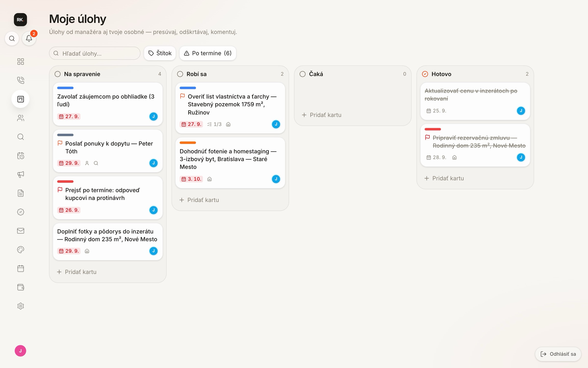Open the wallet sidebar icon

[x=21, y=287]
